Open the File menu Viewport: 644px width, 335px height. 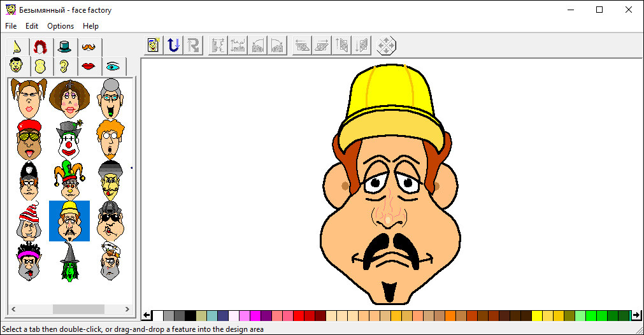tap(11, 26)
